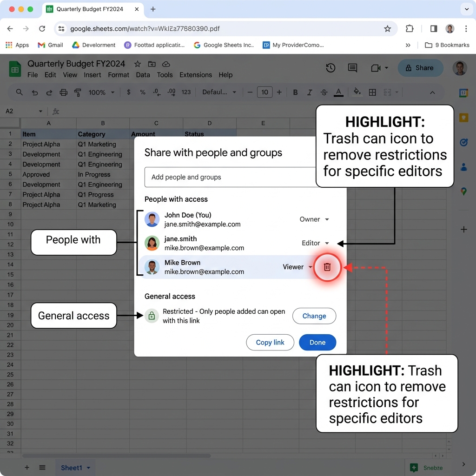Select the paint format tool
Viewport: 476px width, 476px height.
click(x=78, y=93)
